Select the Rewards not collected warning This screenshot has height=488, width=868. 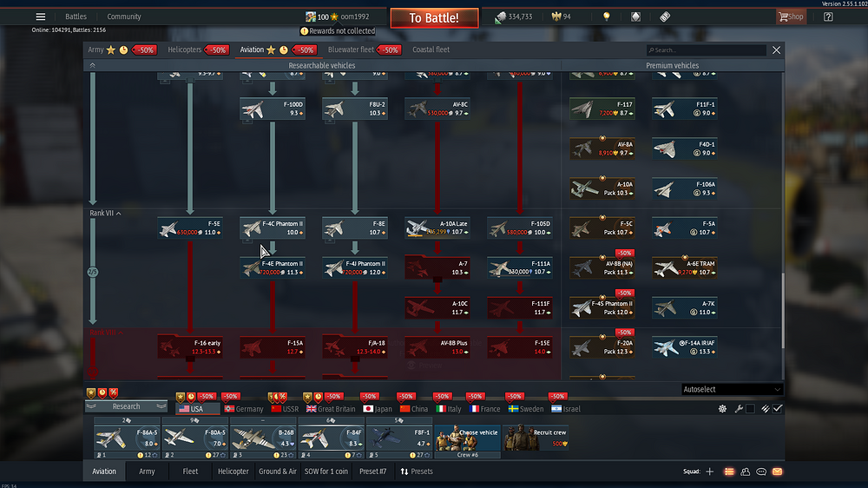pos(338,31)
